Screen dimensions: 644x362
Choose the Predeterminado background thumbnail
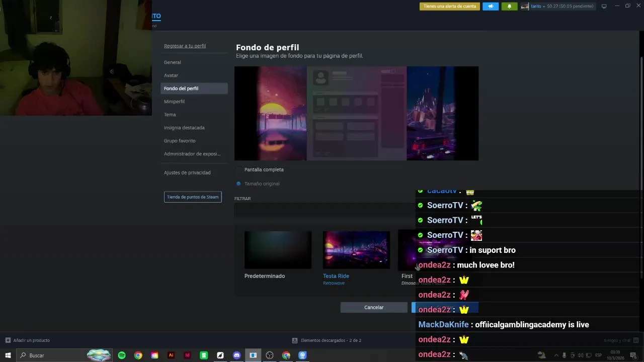pyautogui.click(x=278, y=250)
